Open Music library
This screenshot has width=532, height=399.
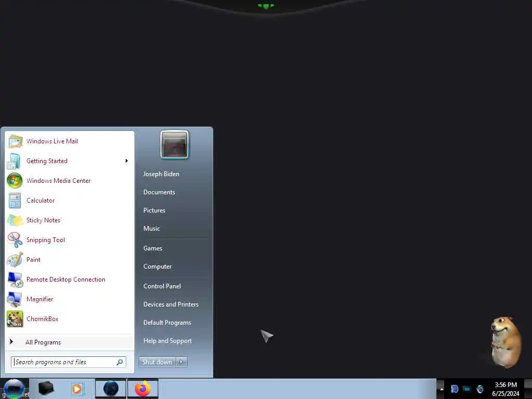point(151,229)
